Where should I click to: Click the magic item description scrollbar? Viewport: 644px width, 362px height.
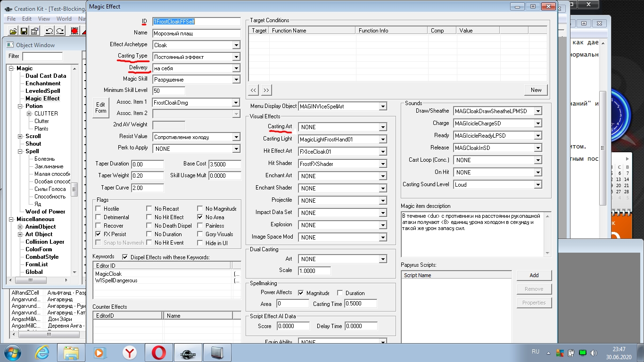pyautogui.click(x=547, y=234)
